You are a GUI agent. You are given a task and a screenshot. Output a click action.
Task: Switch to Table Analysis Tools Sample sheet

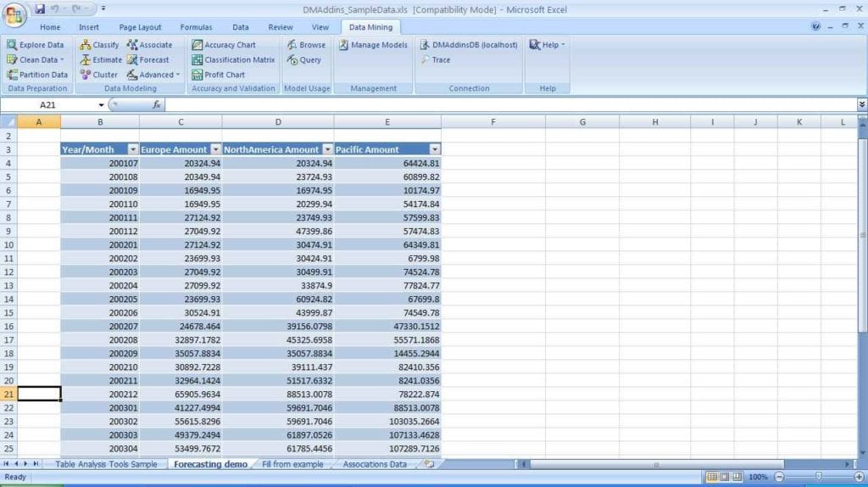[106, 464]
